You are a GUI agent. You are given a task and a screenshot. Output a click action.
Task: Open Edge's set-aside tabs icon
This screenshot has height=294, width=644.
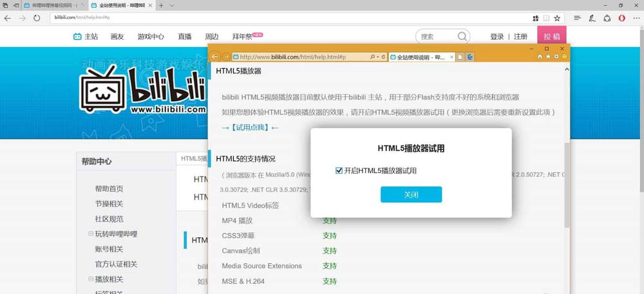pyautogui.click(x=5, y=5)
